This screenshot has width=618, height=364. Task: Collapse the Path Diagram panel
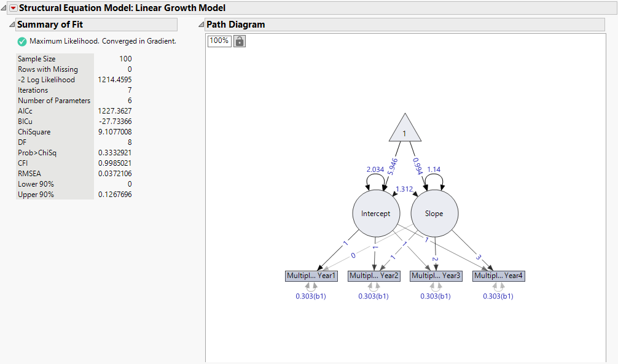[x=200, y=24]
